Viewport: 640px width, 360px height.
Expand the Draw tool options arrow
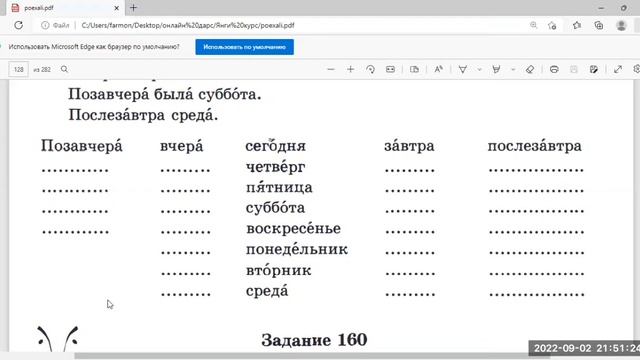(480, 69)
